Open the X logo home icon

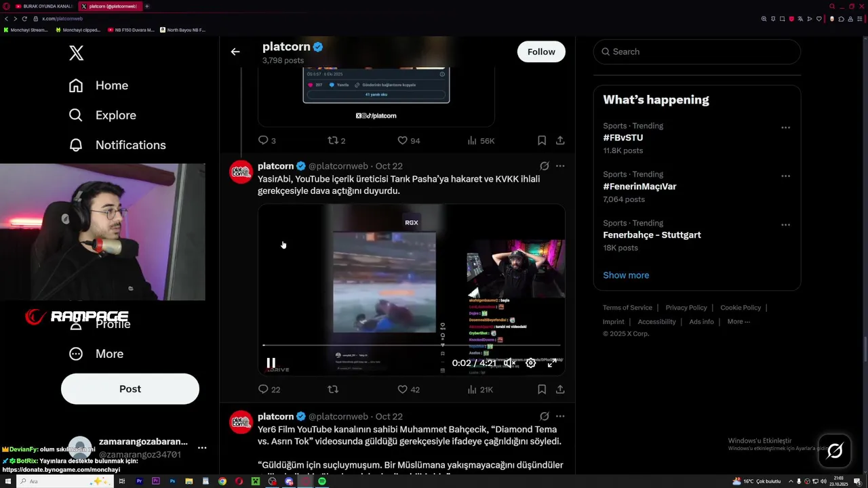point(77,53)
